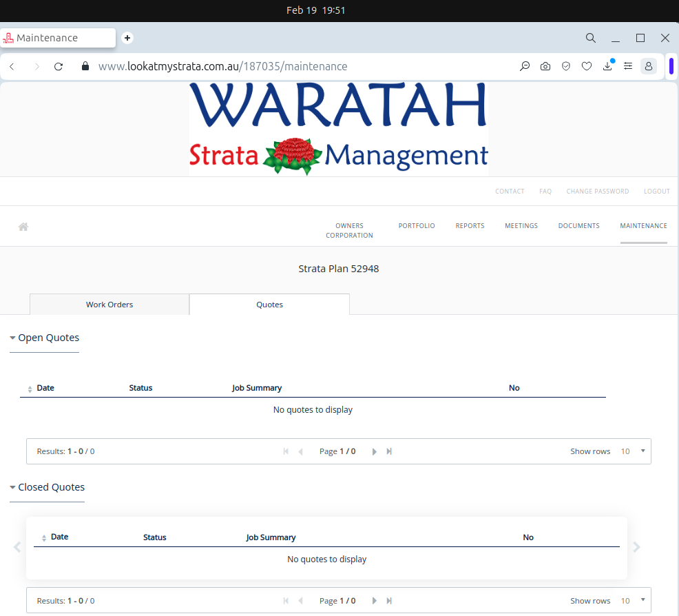
Task: Click the Contact link
Action: click(x=510, y=192)
